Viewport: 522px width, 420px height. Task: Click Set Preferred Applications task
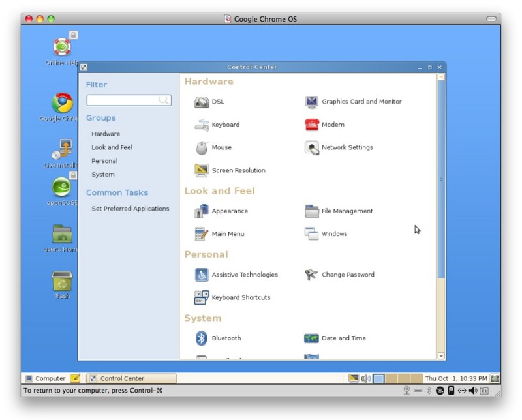[130, 209]
